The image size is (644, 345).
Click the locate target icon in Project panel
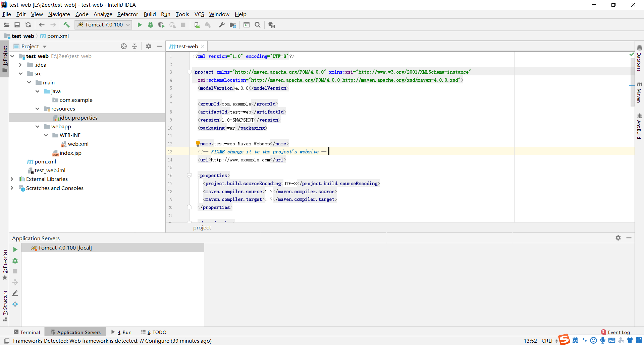click(124, 46)
